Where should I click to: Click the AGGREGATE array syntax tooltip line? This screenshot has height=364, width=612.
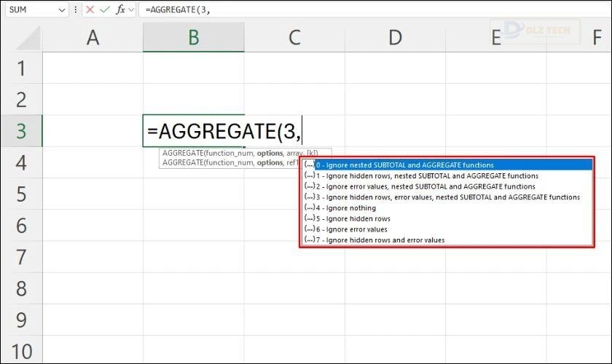pyautogui.click(x=240, y=153)
